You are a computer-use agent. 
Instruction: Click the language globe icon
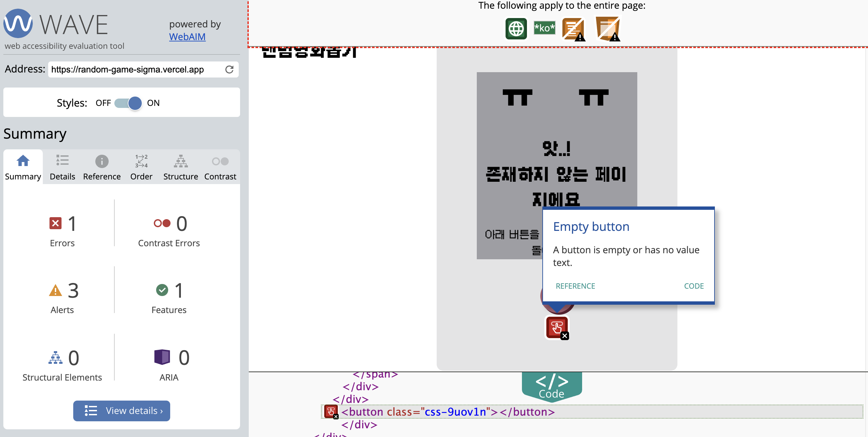click(x=516, y=29)
